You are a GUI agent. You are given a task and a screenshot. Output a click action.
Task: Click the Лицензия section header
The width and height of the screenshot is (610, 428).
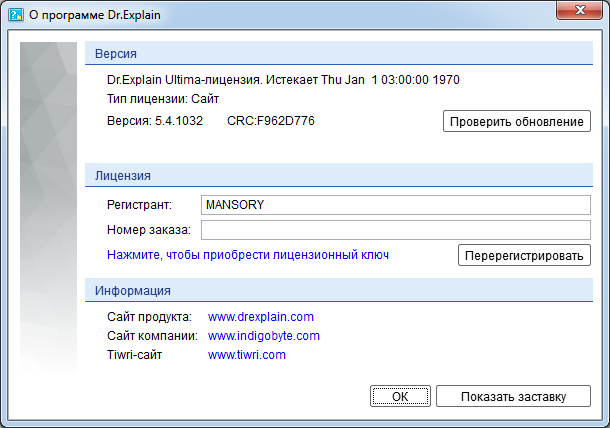pyautogui.click(x=122, y=175)
